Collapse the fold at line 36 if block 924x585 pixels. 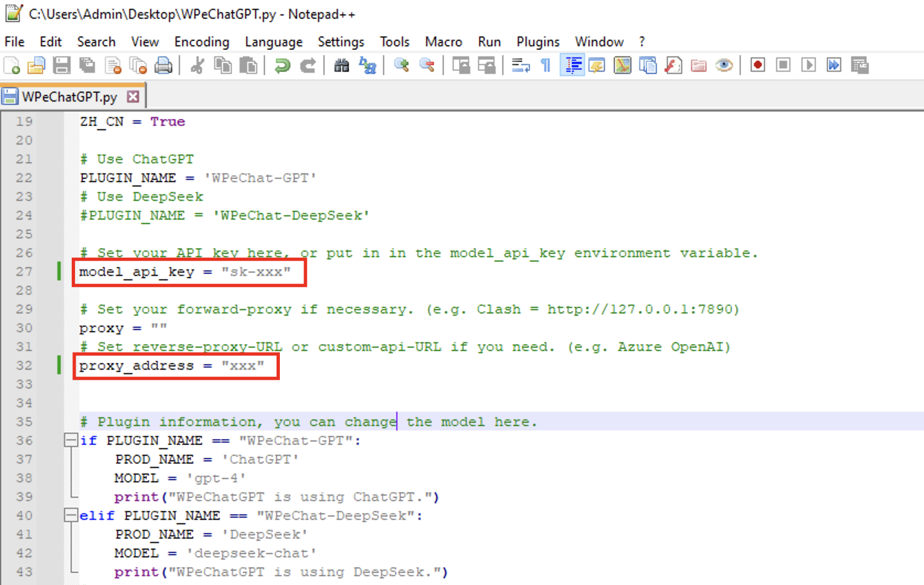pyautogui.click(x=71, y=440)
